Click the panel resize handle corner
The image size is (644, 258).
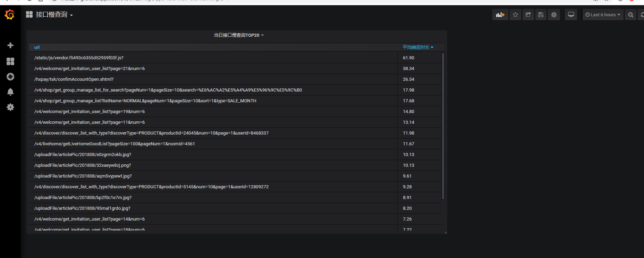(x=445, y=232)
